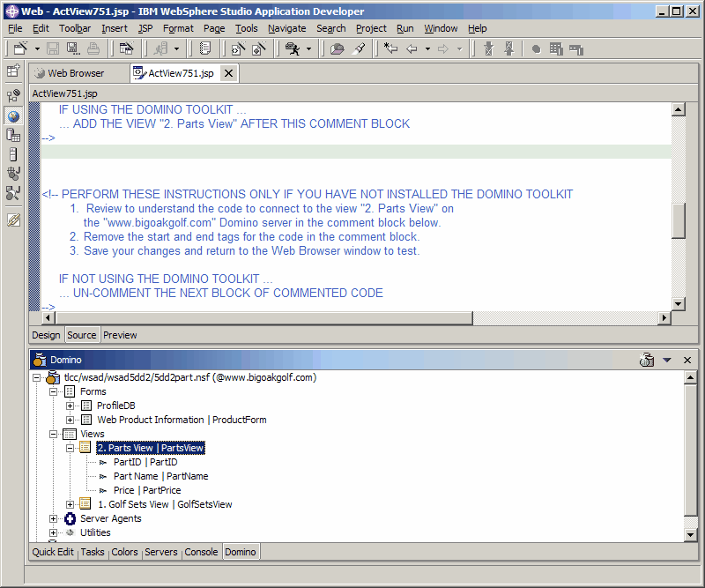705x588 pixels.
Task: Collapse the Forms tree node
Action: 53,391
